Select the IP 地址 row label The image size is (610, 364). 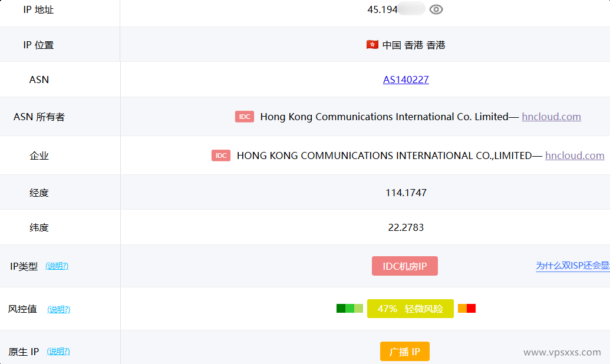click(38, 9)
